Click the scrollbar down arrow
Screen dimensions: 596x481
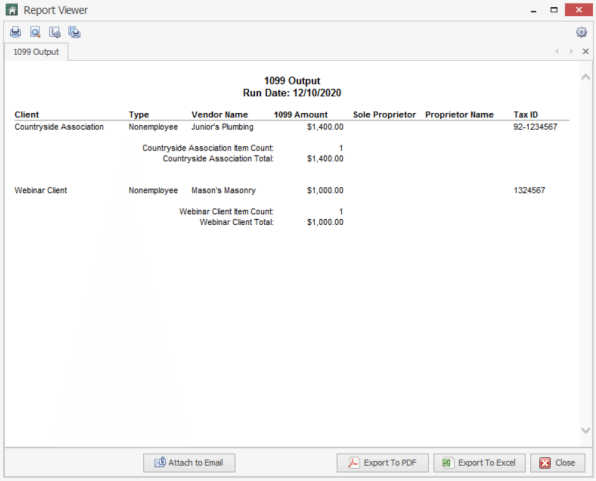click(586, 430)
